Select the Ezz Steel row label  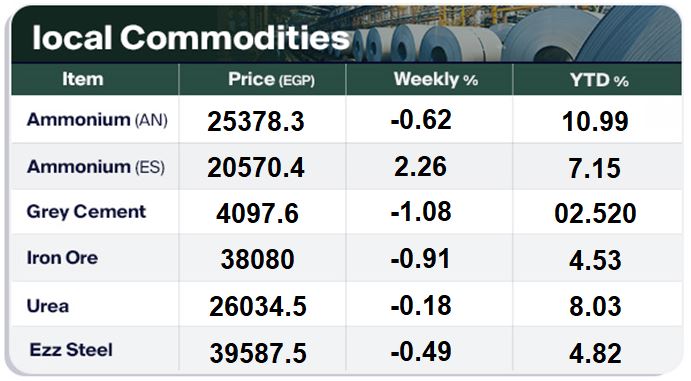[71, 350]
